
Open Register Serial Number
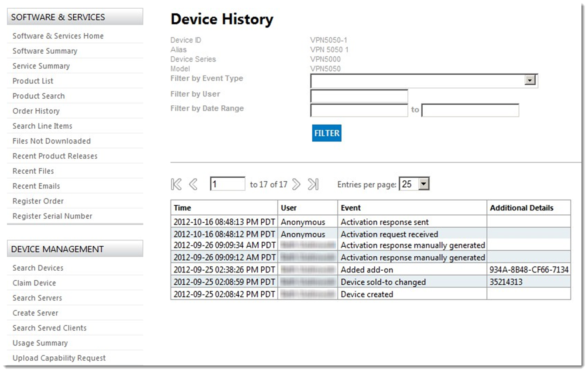[52, 216]
